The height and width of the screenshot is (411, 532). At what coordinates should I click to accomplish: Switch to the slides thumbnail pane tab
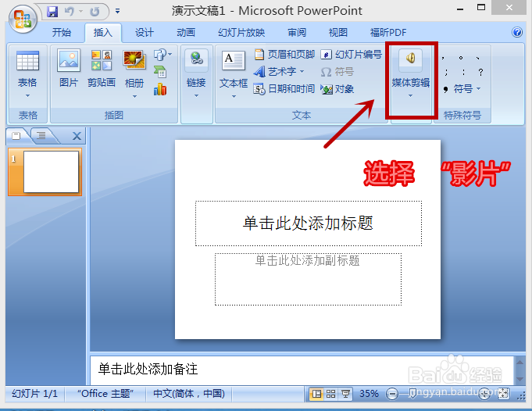click(x=17, y=136)
